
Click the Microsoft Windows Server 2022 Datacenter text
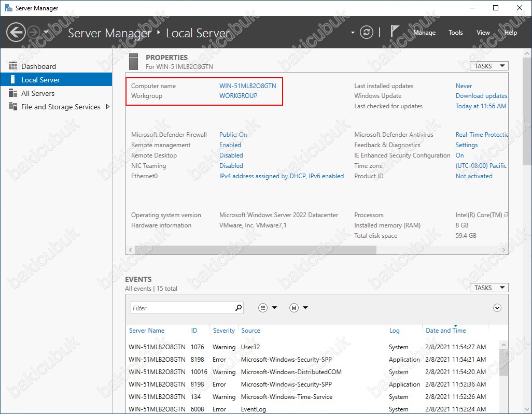(278, 215)
